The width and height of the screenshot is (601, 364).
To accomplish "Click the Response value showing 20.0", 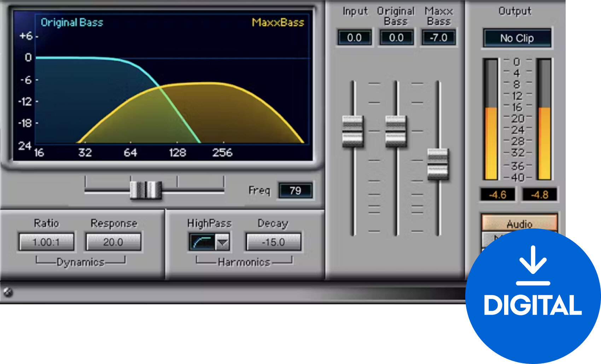I will click(113, 242).
